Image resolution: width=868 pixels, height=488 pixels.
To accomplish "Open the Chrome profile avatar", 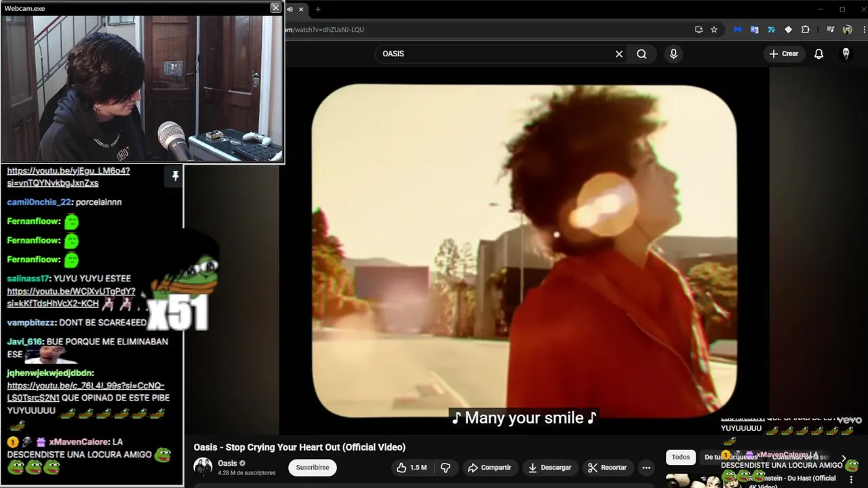I will click(x=847, y=30).
